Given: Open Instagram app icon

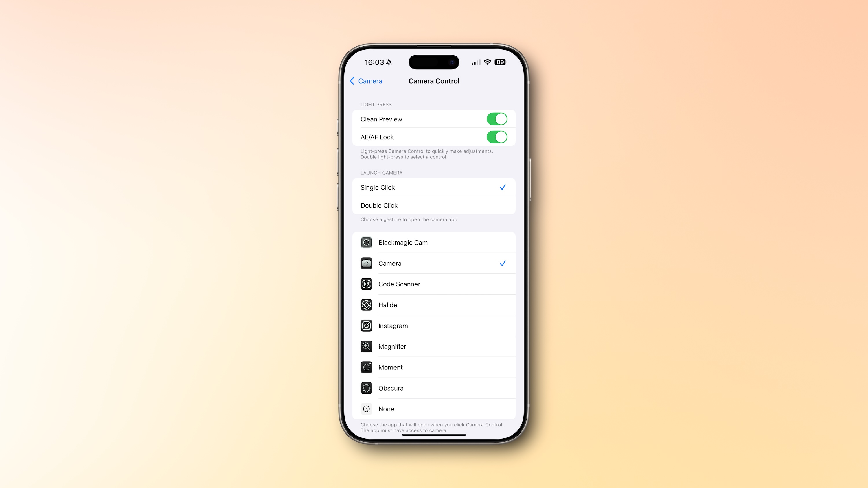Looking at the screenshot, I should 367,325.
